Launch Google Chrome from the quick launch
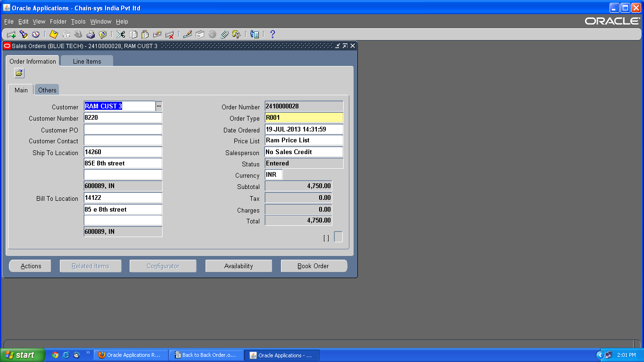The height and width of the screenshot is (362, 644). pos(55,355)
